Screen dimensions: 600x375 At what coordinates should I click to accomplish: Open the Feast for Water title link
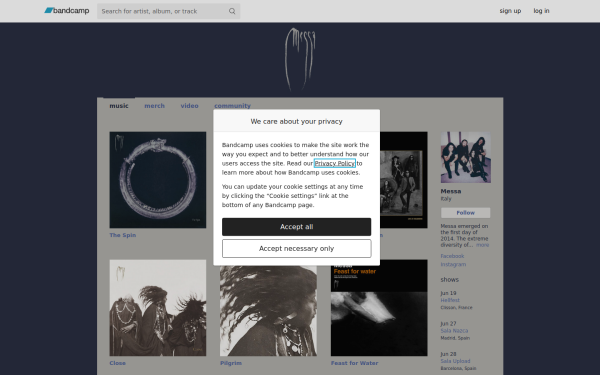[354, 363]
